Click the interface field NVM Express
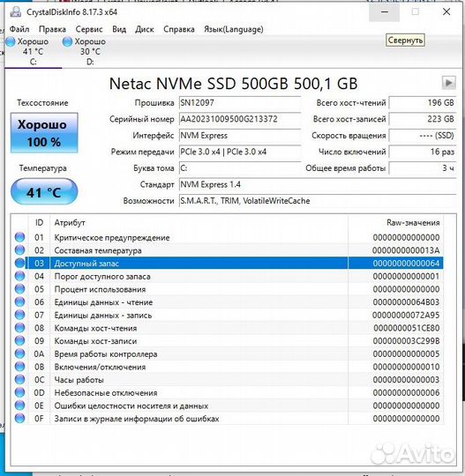 (x=240, y=136)
